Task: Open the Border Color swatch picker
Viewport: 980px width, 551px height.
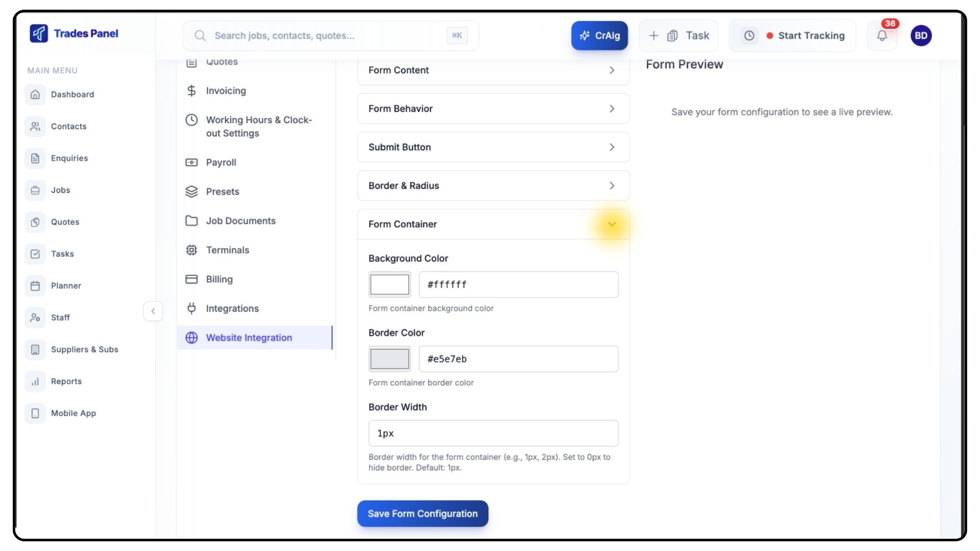Action: point(389,359)
